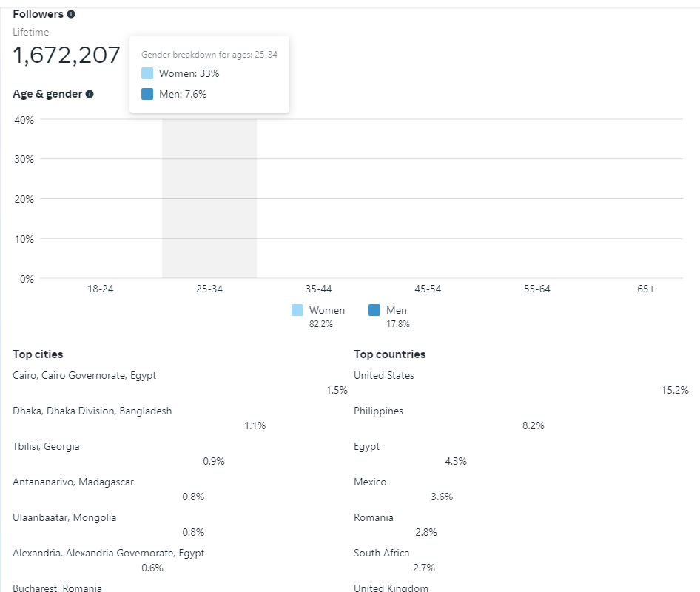Click the 55-64 age axis label
The image size is (700, 592).
[537, 289]
